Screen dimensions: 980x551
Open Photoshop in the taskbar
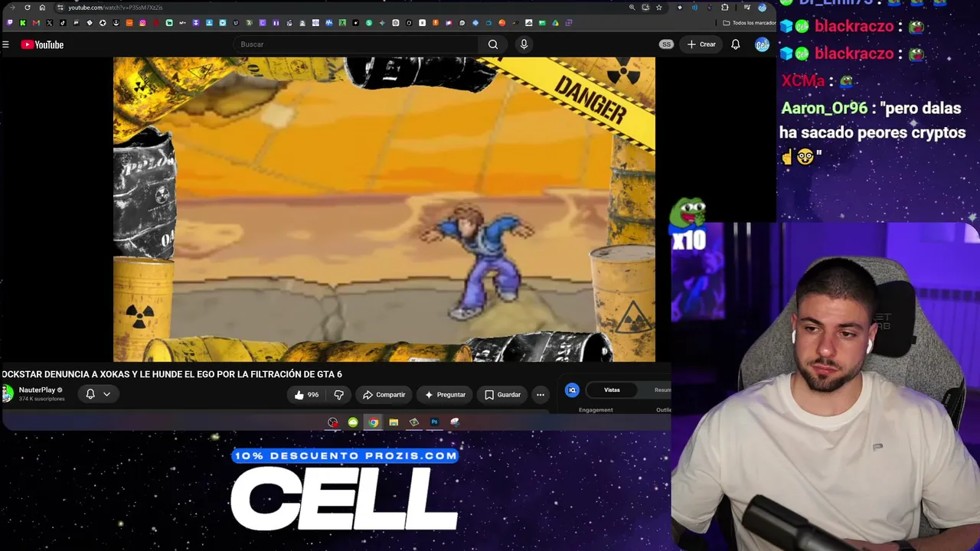pos(434,422)
